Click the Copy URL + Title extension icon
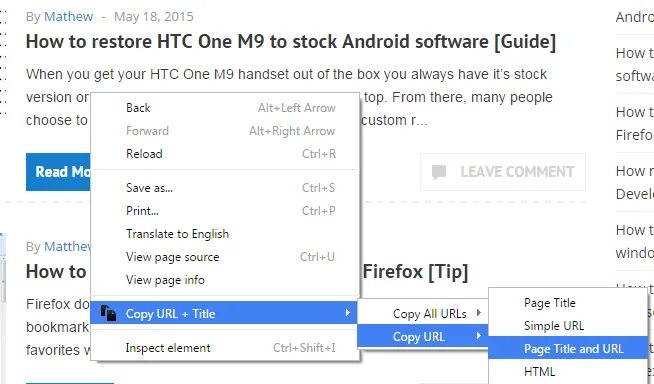The height and width of the screenshot is (384, 654). [x=108, y=313]
